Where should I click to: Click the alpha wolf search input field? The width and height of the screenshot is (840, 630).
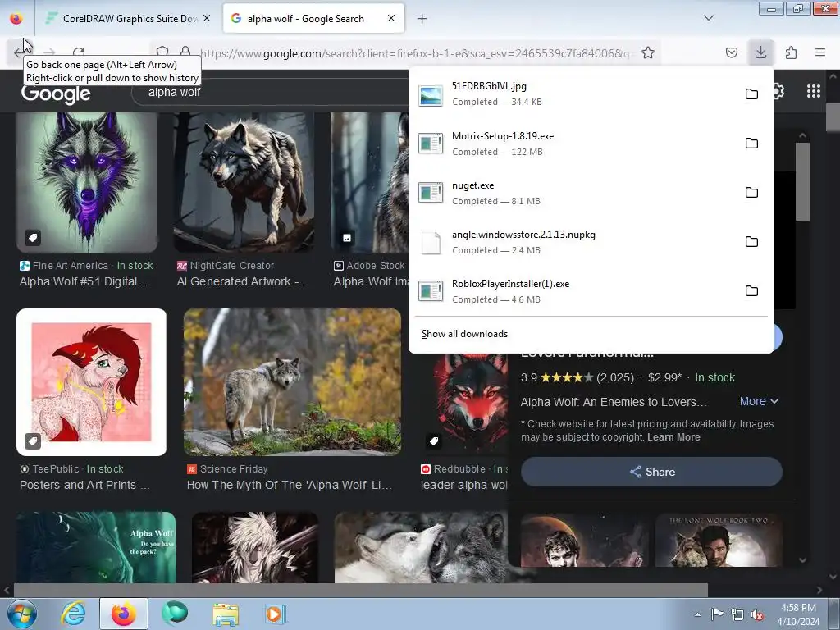point(268,92)
